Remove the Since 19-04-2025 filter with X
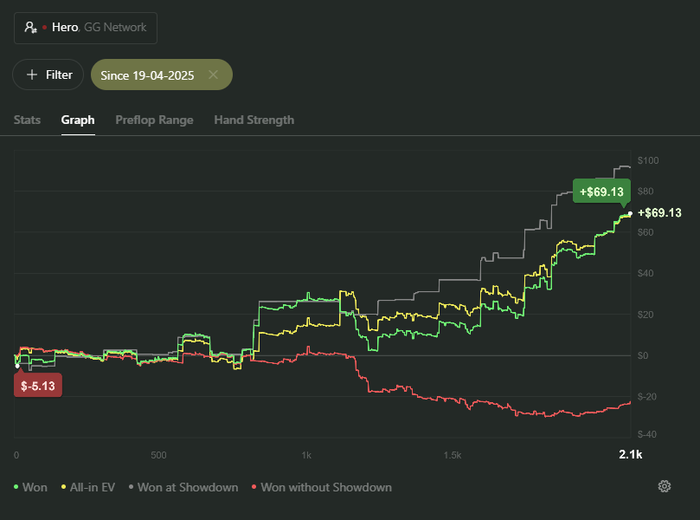 (213, 75)
